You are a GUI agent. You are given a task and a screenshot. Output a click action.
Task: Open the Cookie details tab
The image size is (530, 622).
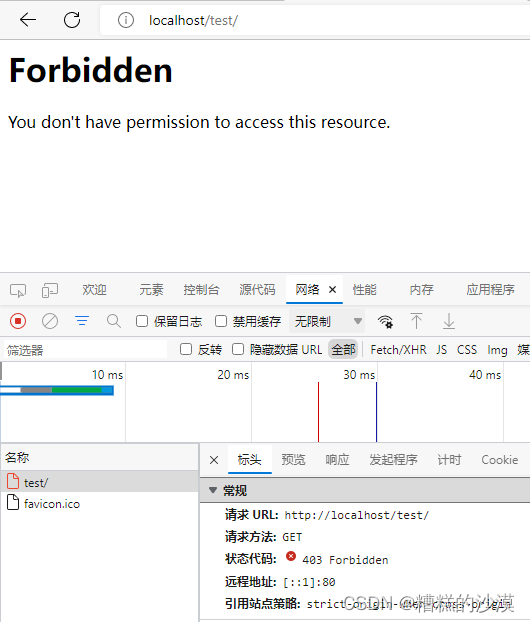(x=499, y=460)
